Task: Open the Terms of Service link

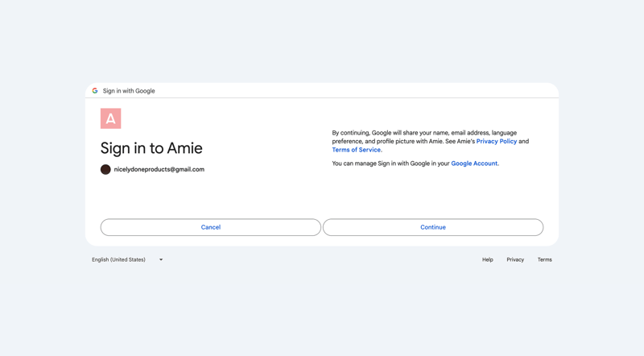Action: click(356, 150)
